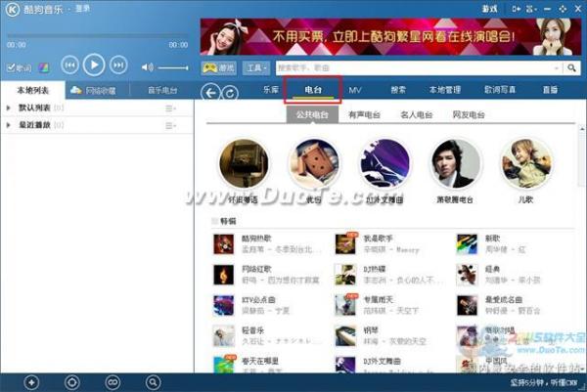Click the bottom bar magnifier search icon

(153, 382)
